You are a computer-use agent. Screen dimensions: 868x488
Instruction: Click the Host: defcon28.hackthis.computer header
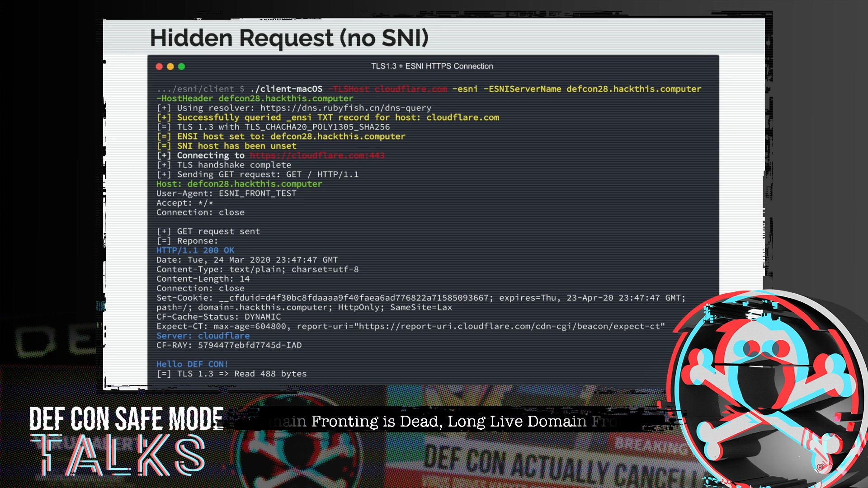point(239,184)
